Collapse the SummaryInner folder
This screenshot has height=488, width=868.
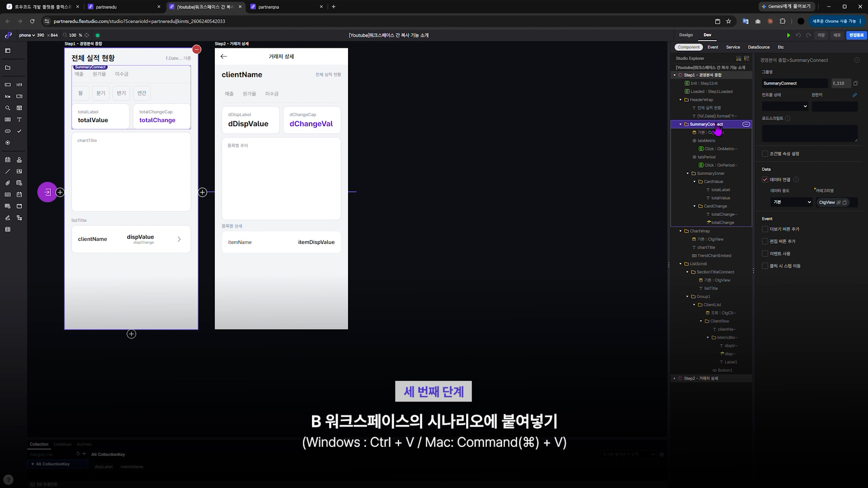pyautogui.click(x=688, y=174)
